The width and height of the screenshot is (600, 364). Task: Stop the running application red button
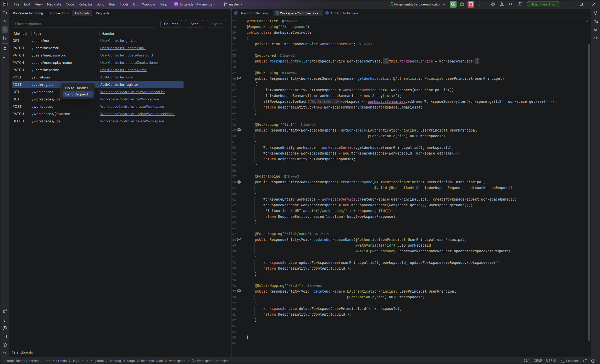point(471,4)
